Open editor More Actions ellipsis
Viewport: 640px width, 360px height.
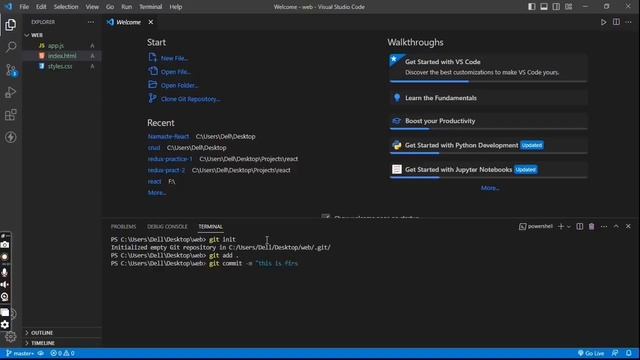pyautogui.click(x=629, y=22)
